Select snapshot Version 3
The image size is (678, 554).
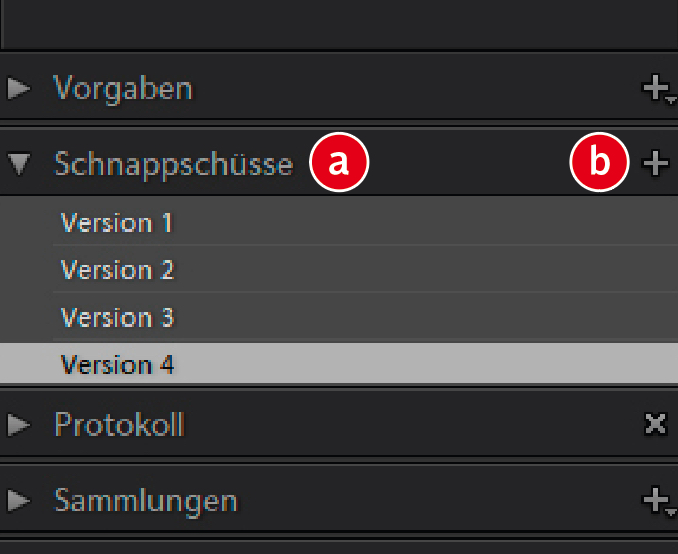[117, 318]
